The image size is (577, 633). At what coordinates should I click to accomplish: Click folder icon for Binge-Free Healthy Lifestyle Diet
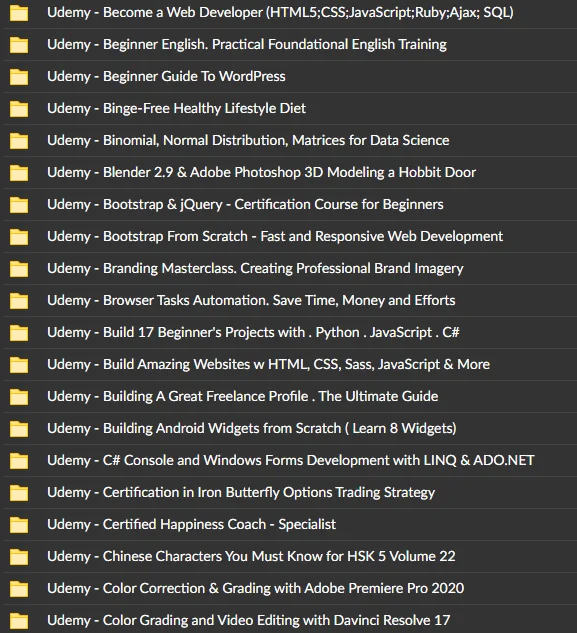click(19, 109)
